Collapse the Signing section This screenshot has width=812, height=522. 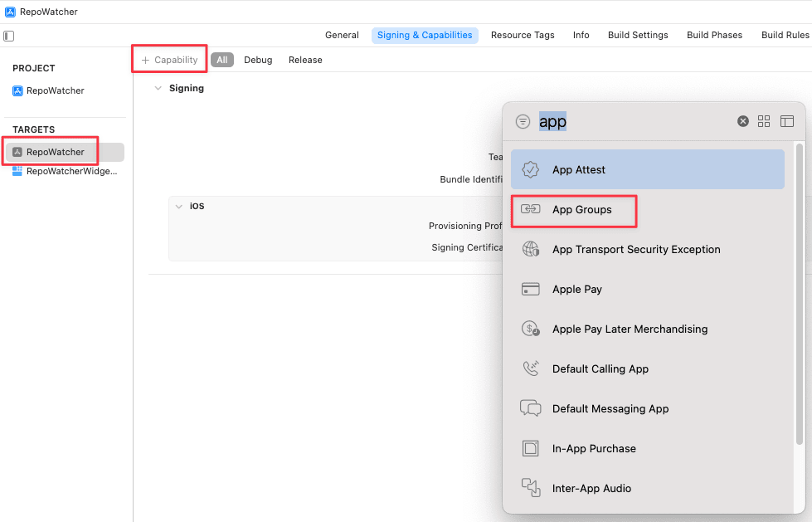[x=158, y=88]
